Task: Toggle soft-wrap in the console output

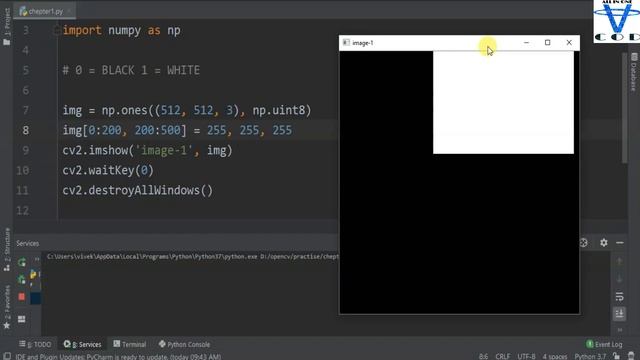Action: coord(619,296)
